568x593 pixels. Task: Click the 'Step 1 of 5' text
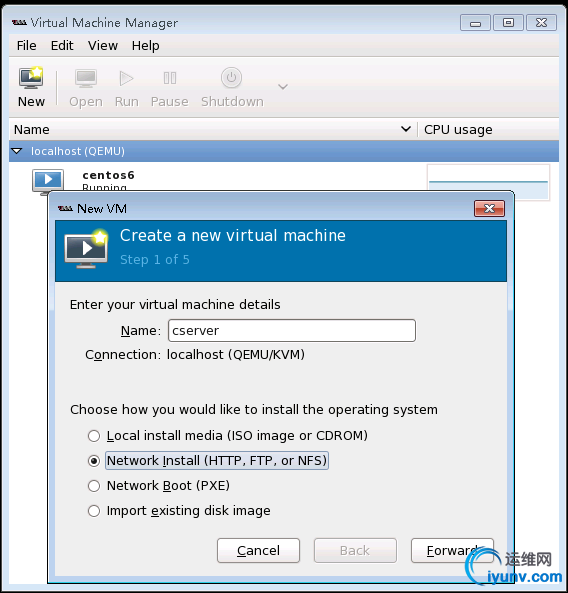[155, 260]
